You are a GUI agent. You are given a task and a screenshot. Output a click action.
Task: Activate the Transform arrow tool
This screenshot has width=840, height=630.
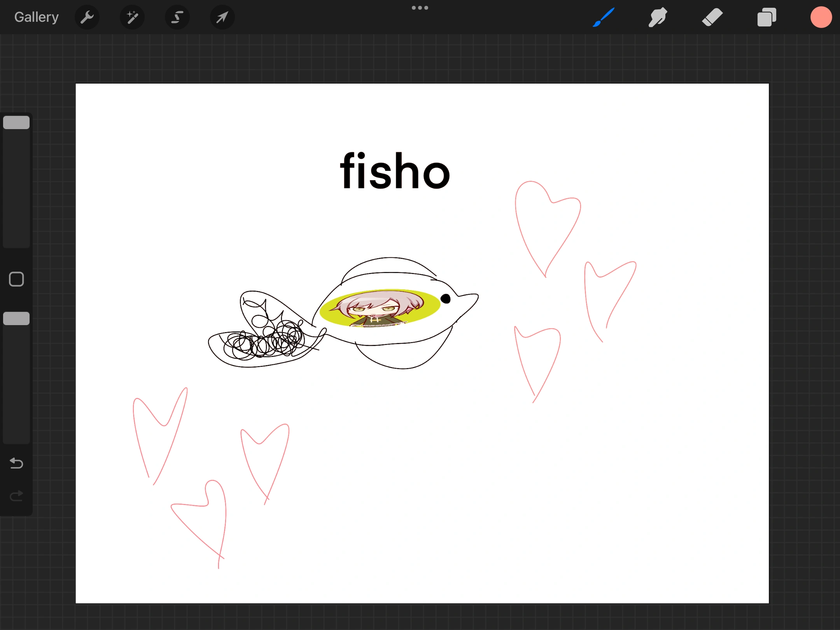tap(222, 17)
